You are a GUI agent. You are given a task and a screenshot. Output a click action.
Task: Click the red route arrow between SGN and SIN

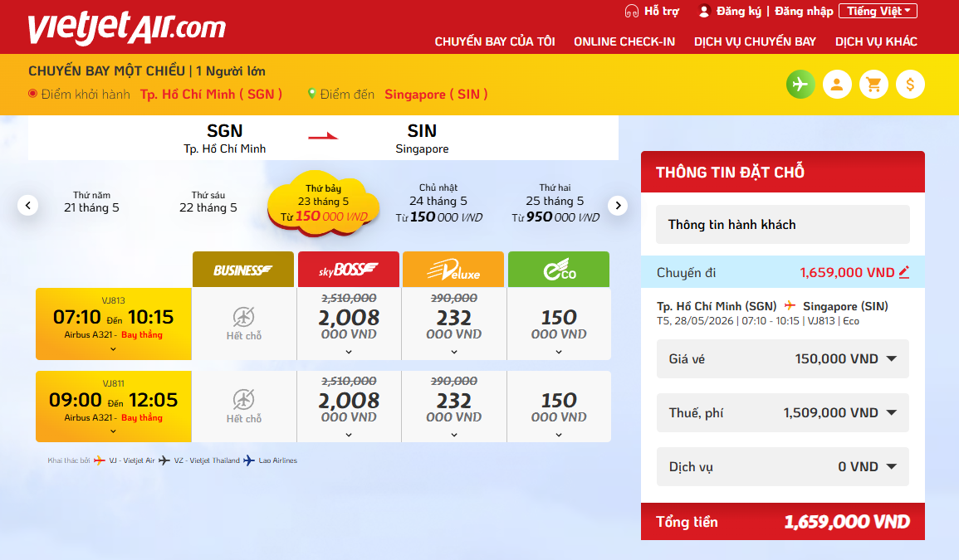(323, 136)
